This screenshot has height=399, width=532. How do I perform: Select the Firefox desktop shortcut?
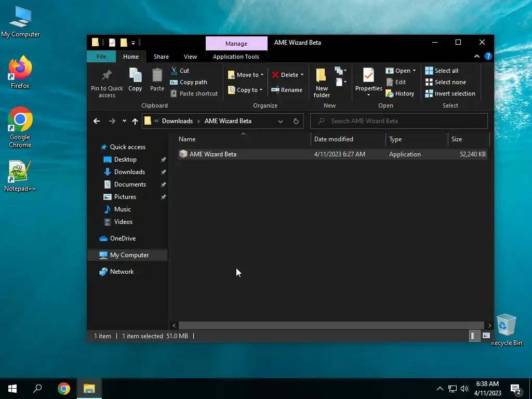pyautogui.click(x=20, y=72)
